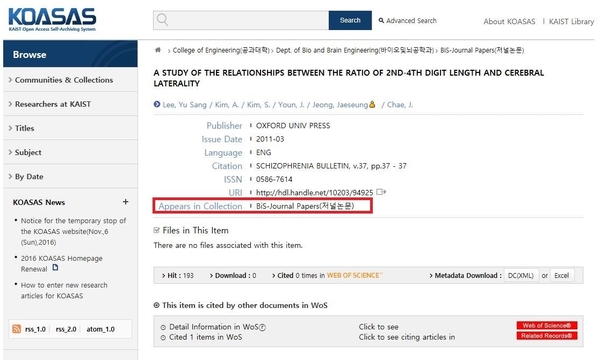
Task: Open the RSS feed icon
Action: 16,329
